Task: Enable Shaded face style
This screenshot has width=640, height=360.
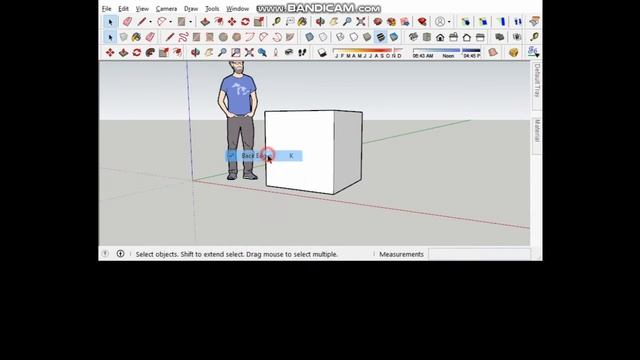Action: [x=367, y=37]
